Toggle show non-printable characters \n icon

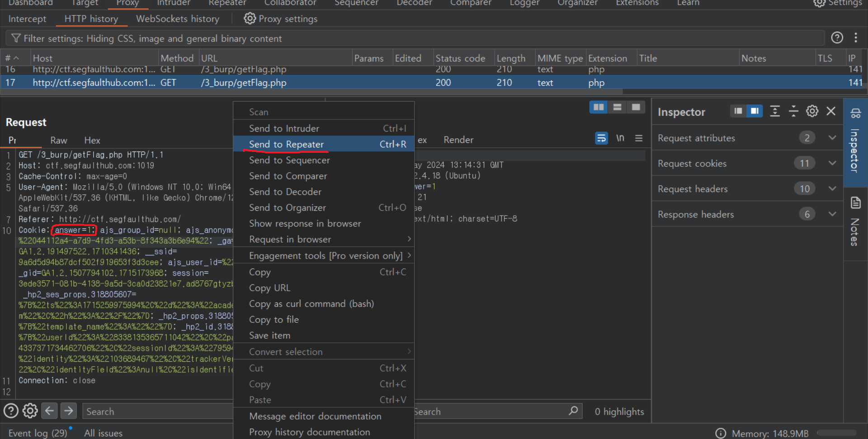click(620, 138)
